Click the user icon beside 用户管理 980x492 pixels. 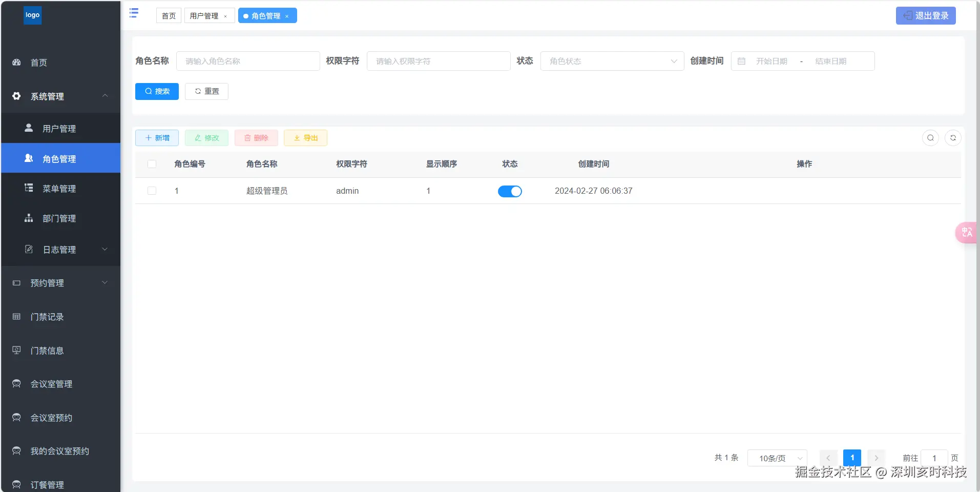29,128
